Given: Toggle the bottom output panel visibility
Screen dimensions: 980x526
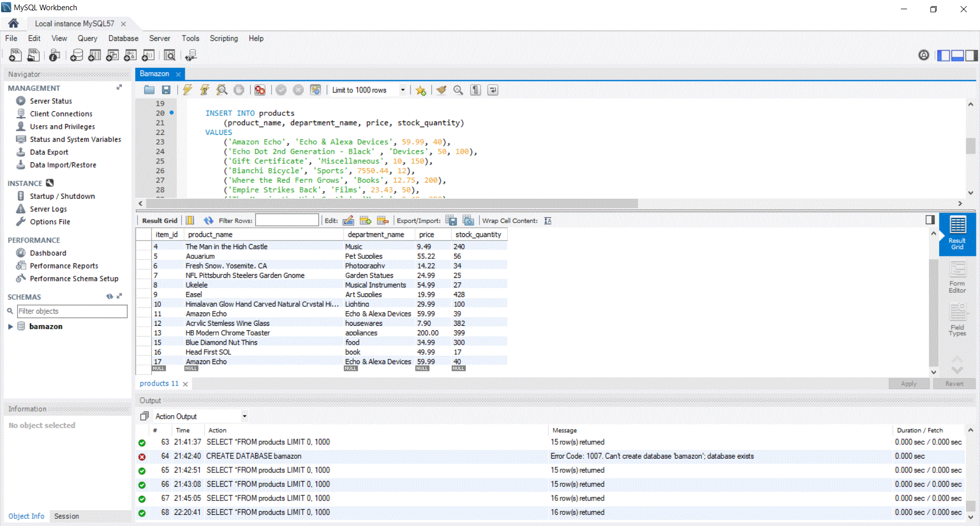Looking at the screenshot, I should [x=958, y=55].
